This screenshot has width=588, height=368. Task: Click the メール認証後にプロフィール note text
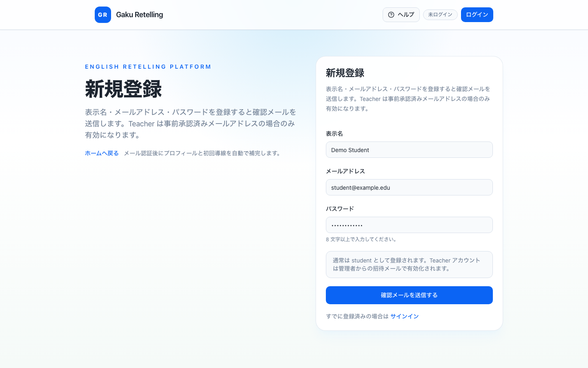203,153
